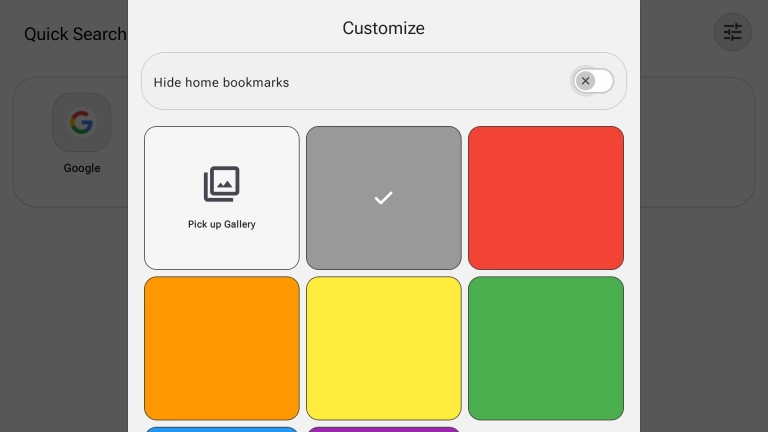Open the Google bookmark logo icon

[x=81, y=123]
